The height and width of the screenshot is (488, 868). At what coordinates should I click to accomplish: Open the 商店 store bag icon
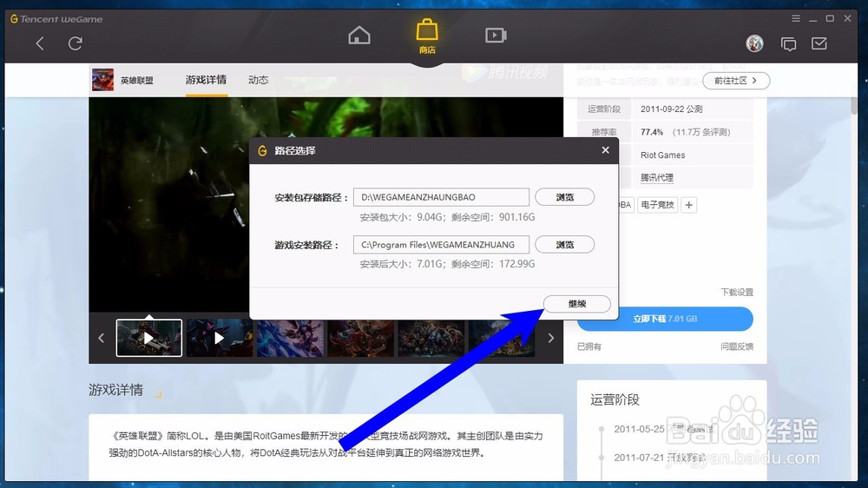tap(427, 36)
